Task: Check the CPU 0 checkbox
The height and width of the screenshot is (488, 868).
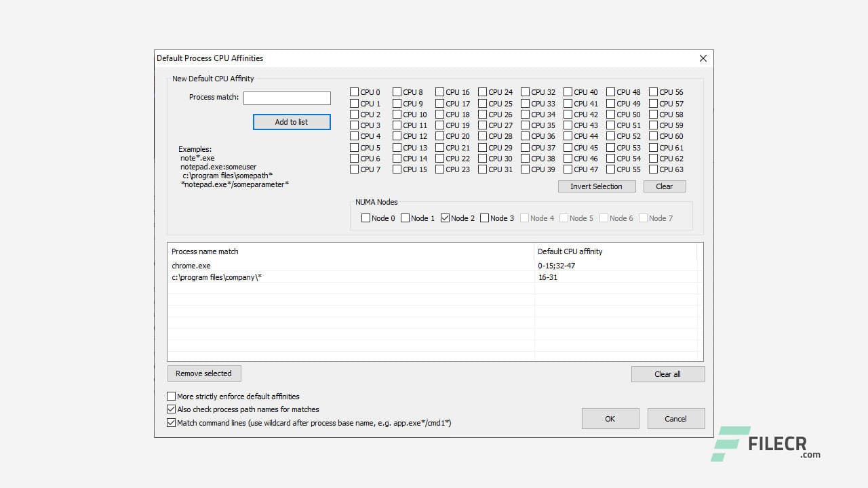Action: [x=354, y=91]
